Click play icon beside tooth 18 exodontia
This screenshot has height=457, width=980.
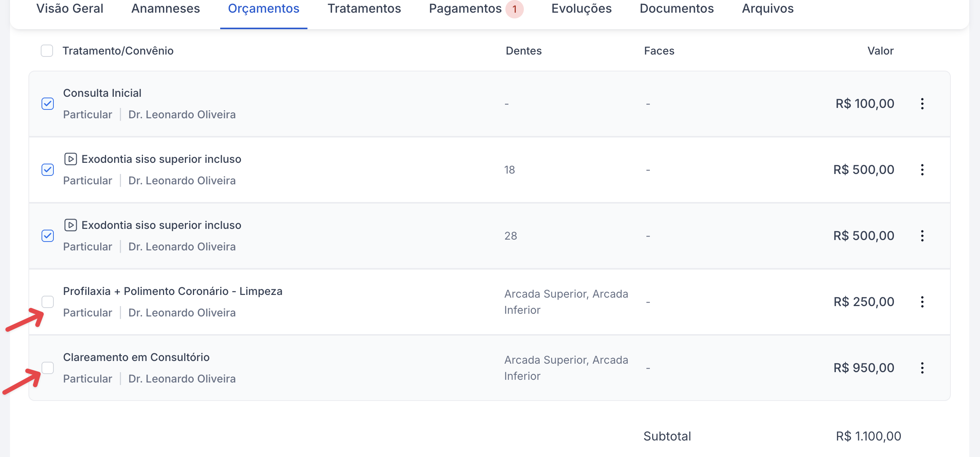click(x=71, y=159)
